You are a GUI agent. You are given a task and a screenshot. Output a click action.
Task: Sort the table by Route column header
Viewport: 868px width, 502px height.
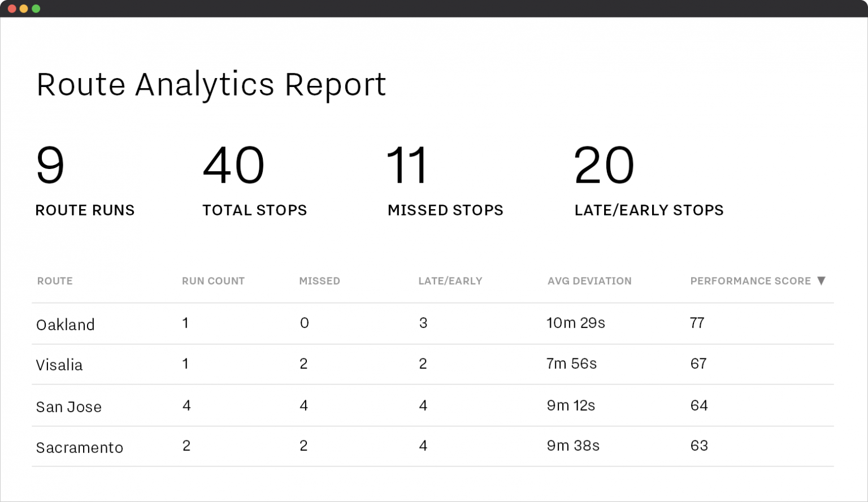pyautogui.click(x=54, y=280)
